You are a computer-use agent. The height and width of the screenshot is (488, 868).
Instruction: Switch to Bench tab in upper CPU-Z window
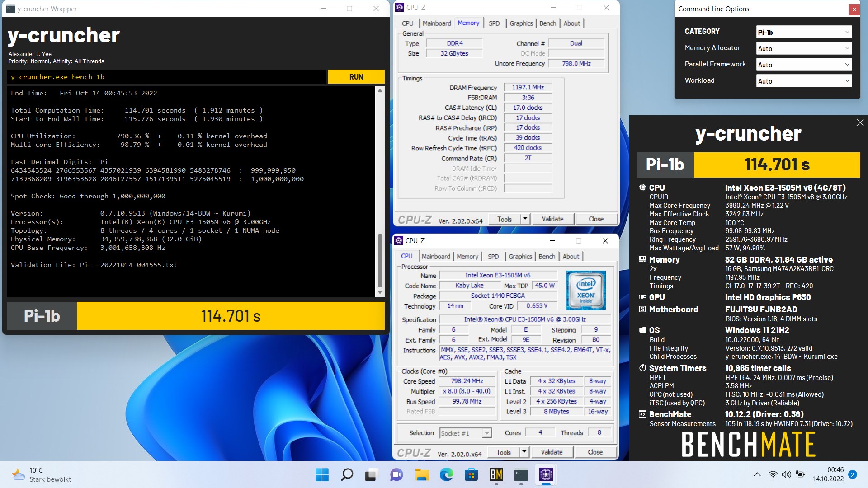coord(548,23)
